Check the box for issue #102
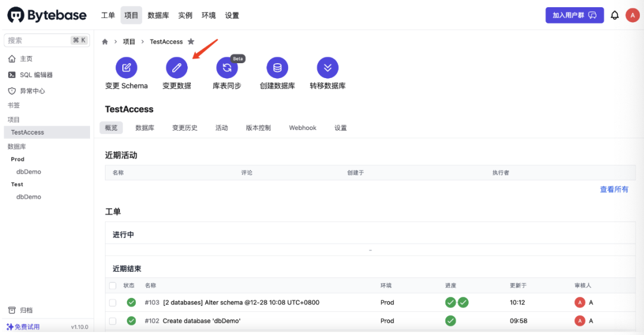The image size is (644, 335). [x=113, y=321]
